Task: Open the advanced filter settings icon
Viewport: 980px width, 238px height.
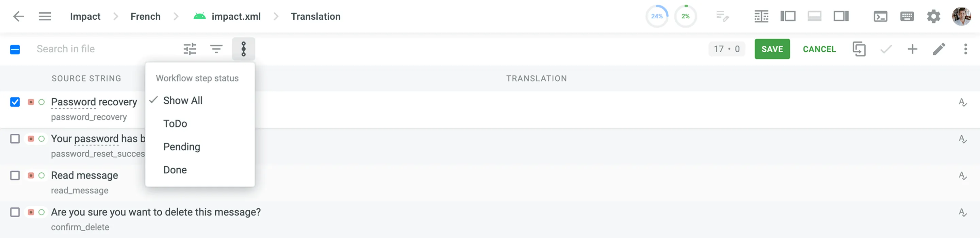Action: (x=190, y=49)
